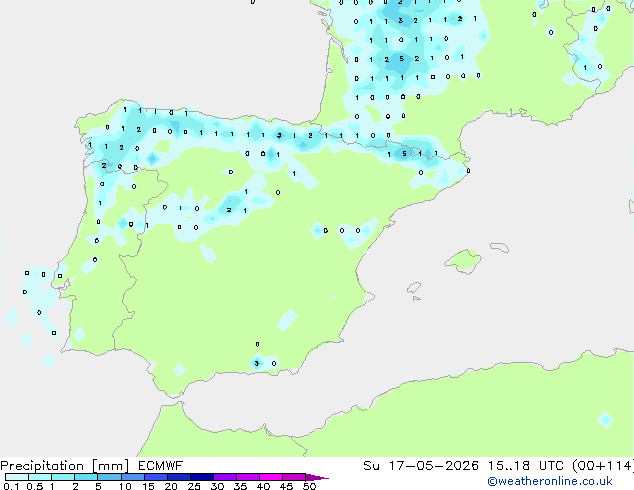This screenshot has width=634, height=490.
Task: Open the weatheronline.co.uk copyright link
Action: point(550,481)
